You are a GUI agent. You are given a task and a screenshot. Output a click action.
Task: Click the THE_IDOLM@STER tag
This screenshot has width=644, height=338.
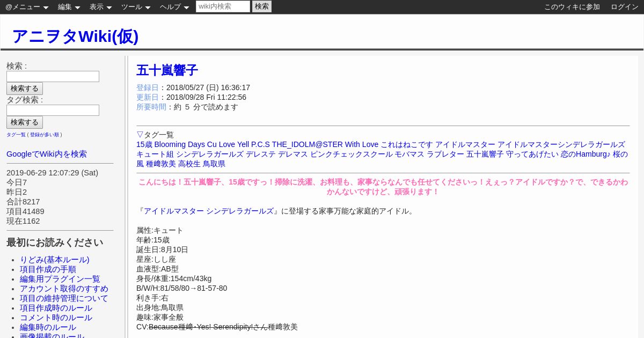click(x=307, y=144)
